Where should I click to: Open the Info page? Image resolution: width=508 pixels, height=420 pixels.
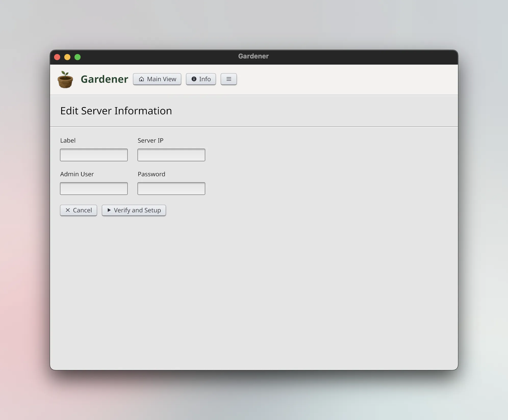tap(201, 79)
